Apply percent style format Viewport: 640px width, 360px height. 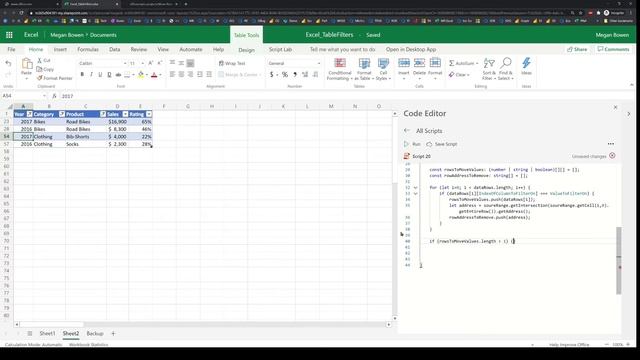click(x=284, y=75)
